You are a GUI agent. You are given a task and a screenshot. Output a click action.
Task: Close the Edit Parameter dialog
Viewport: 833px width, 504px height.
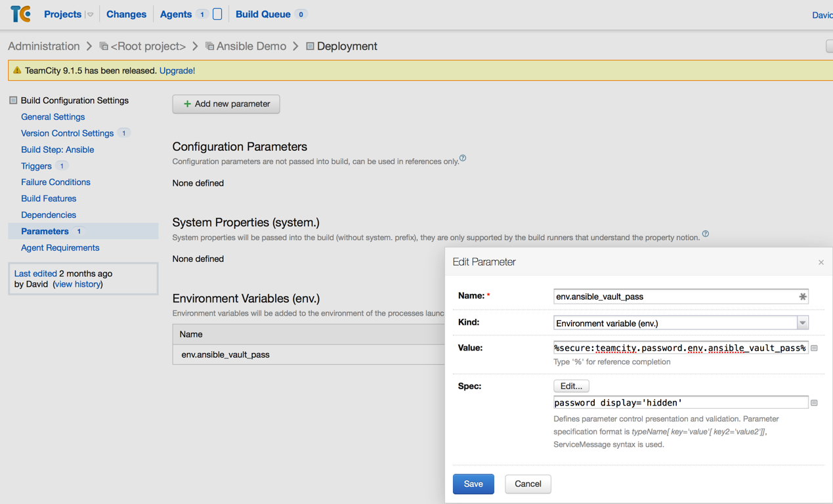pos(821,262)
